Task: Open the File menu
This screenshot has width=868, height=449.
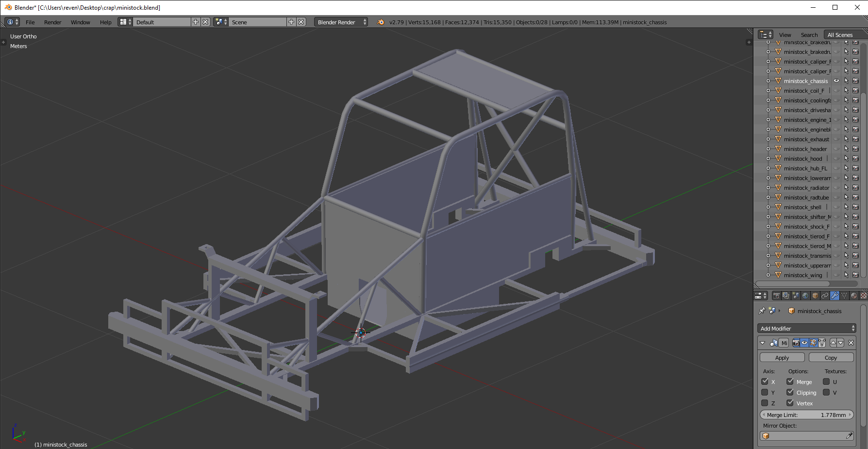Action: [30, 22]
